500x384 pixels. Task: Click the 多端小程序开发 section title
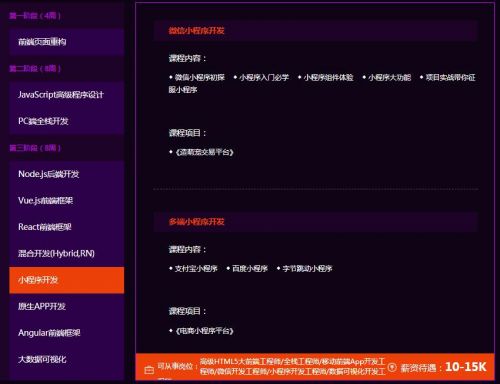click(196, 222)
